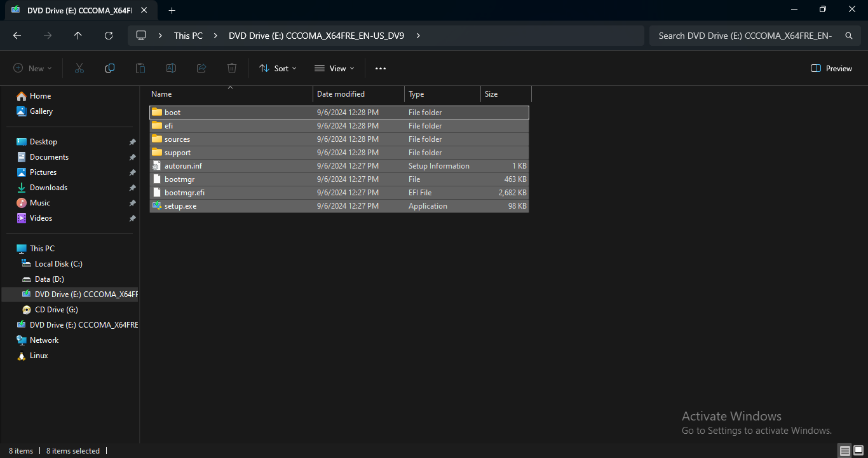The image size is (868, 458).
Task: Select the efi folder
Action: 339,126
